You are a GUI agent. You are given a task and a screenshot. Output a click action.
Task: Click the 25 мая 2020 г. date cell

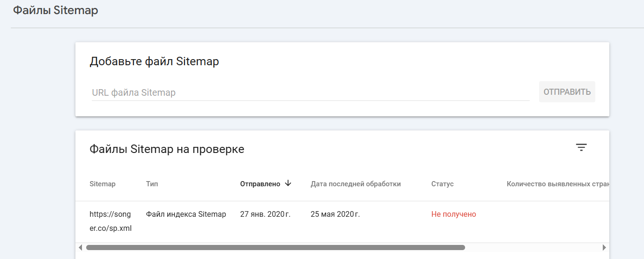(x=335, y=214)
